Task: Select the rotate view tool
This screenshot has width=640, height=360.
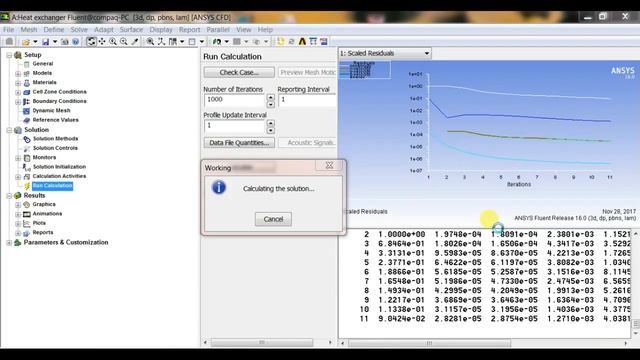Action: click(x=91, y=42)
